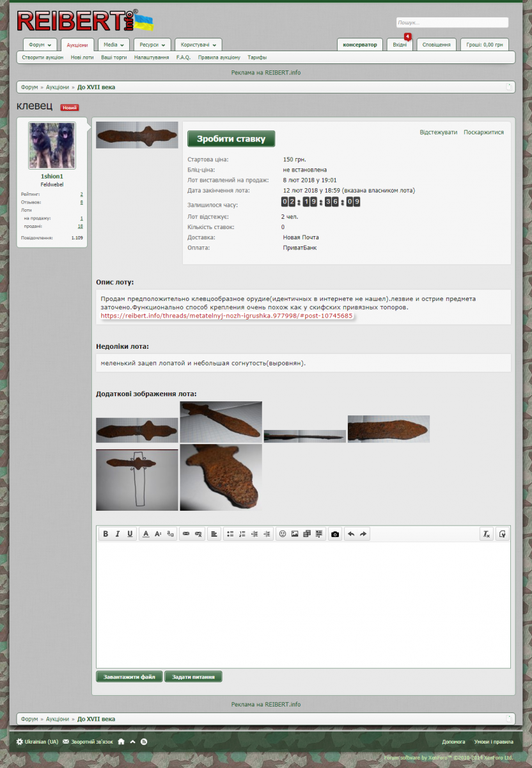
Task: Select Нові лоти submenu item
Action: coord(82,58)
